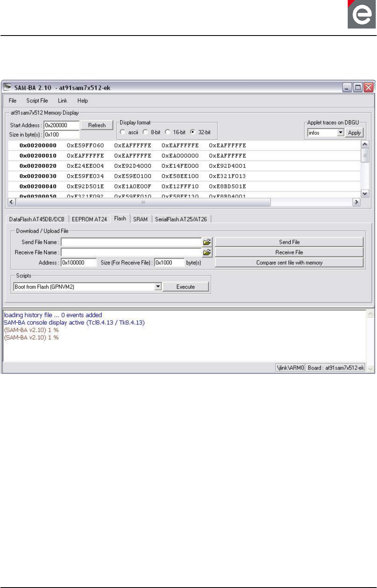Switch to SRAM tab
The image size is (377, 588).
pos(140,219)
